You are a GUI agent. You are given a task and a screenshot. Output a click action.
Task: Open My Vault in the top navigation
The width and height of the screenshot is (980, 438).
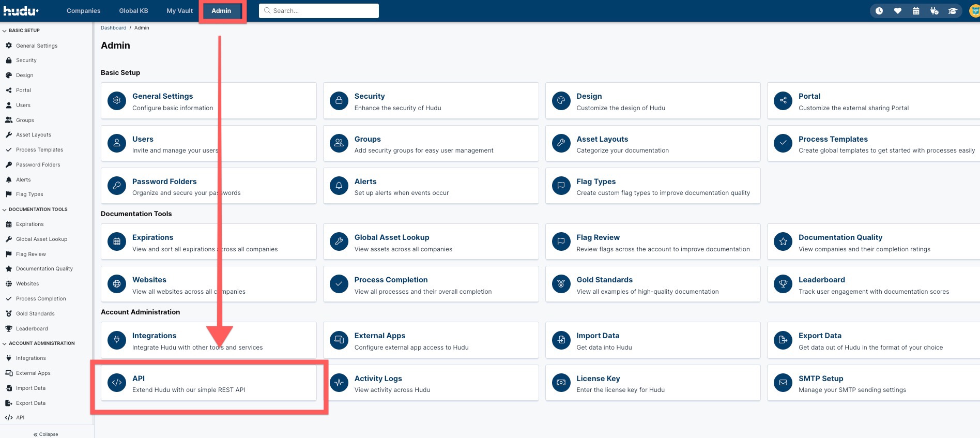[x=179, y=11]
